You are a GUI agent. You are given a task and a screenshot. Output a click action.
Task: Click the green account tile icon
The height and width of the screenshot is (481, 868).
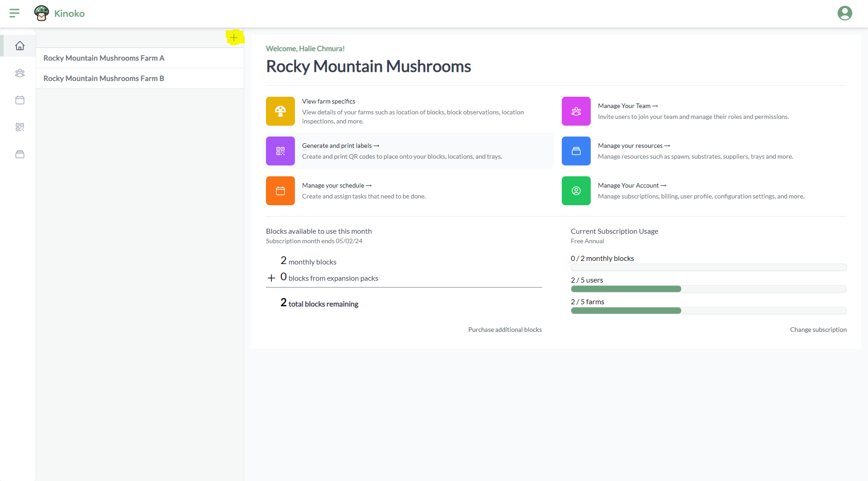tap(576, 191)
